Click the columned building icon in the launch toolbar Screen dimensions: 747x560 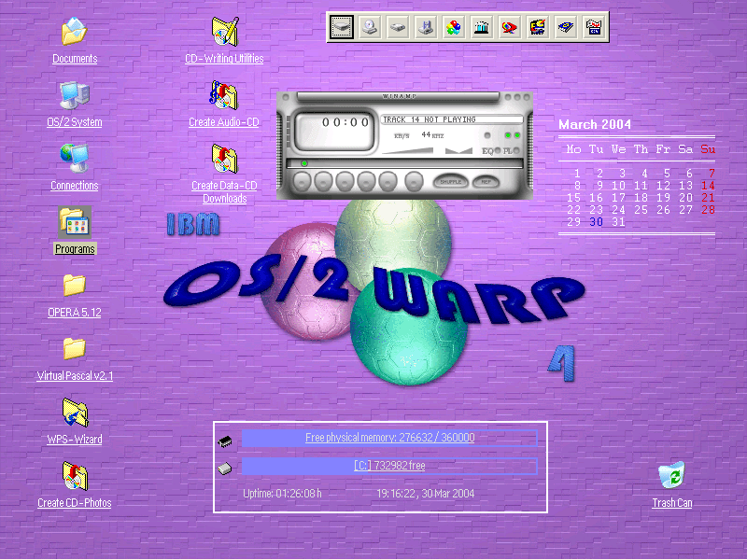[x=482, y=27]
